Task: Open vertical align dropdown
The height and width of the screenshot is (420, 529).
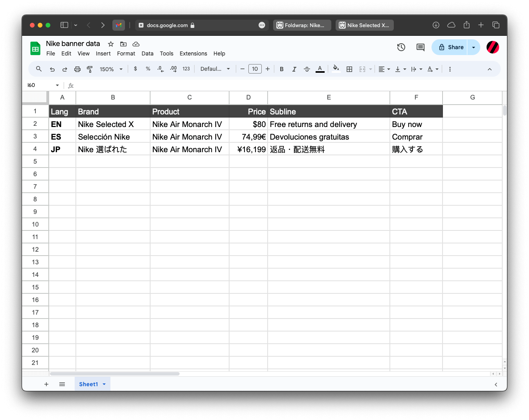Action: click(x=400, y=69)
